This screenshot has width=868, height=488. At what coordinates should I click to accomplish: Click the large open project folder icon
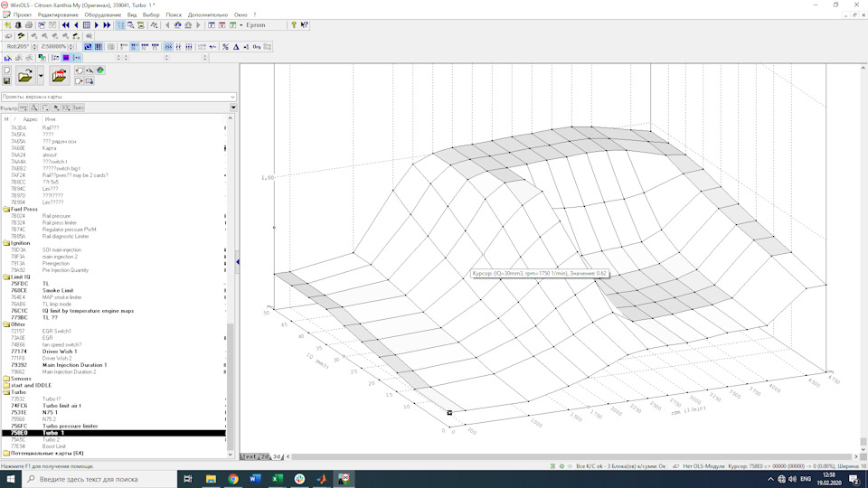click(x=25, y=76)
